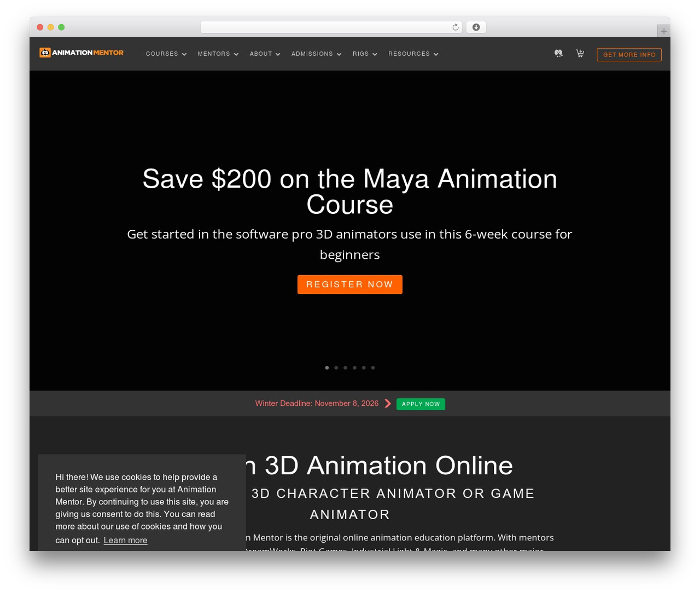Click the mascot face icon beside the cart
The height and width of the screenshot is (593, 700).
(558, 53)
